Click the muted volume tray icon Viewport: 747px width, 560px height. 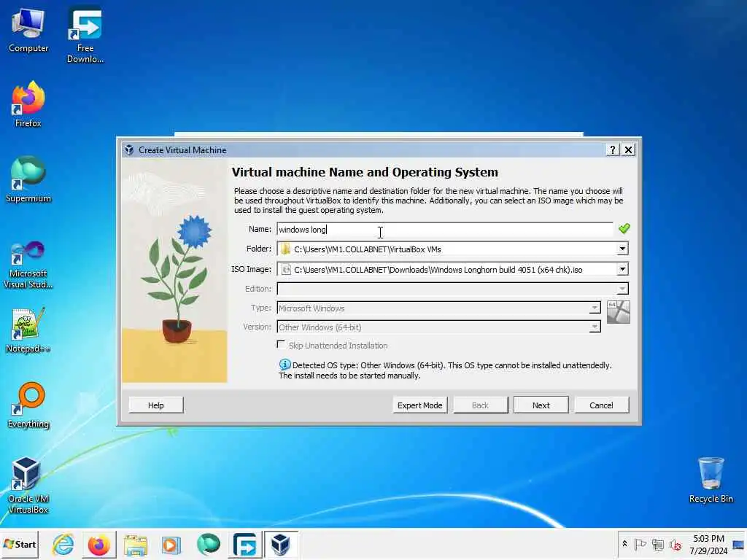coord(675,544)
